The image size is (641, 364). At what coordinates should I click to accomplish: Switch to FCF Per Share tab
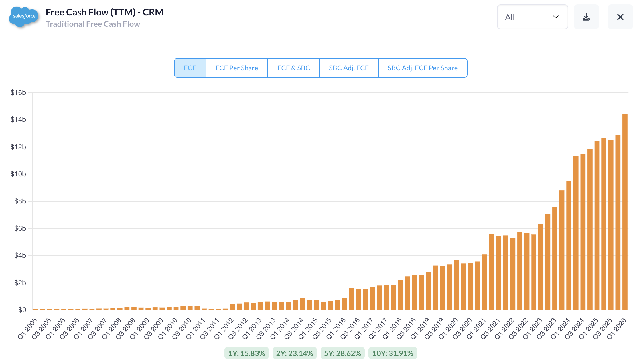click(236, 68)
